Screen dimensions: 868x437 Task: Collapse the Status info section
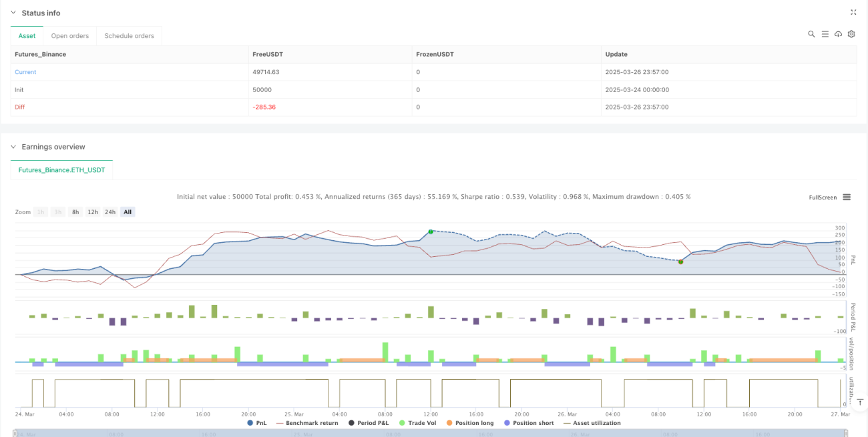(x=13, y=13)
